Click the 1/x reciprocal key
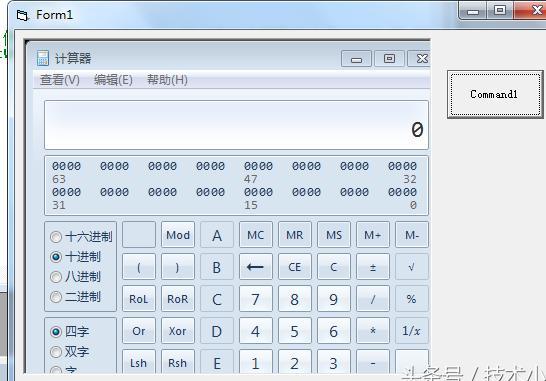 [x=412, y=331]
